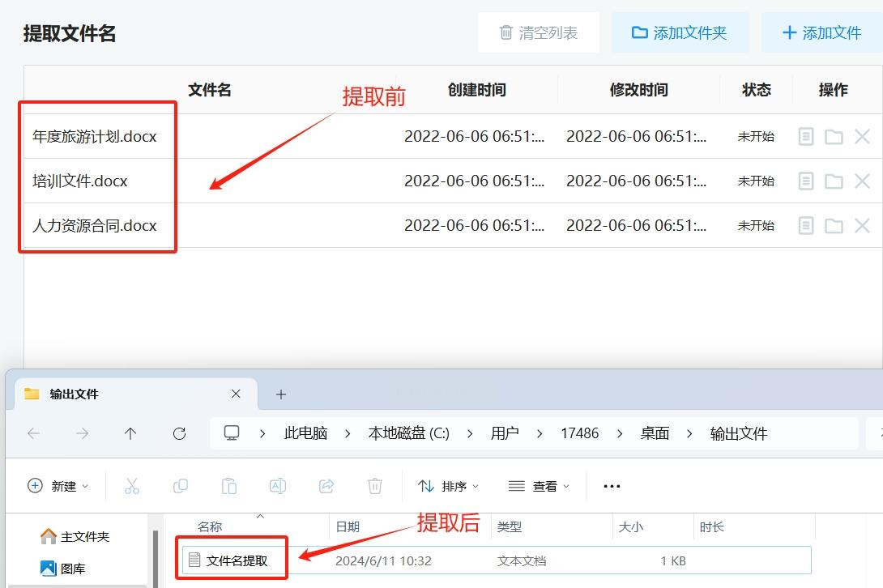Open folder icon for 年度旅游计划.docx row

click(x=834, y=137)
